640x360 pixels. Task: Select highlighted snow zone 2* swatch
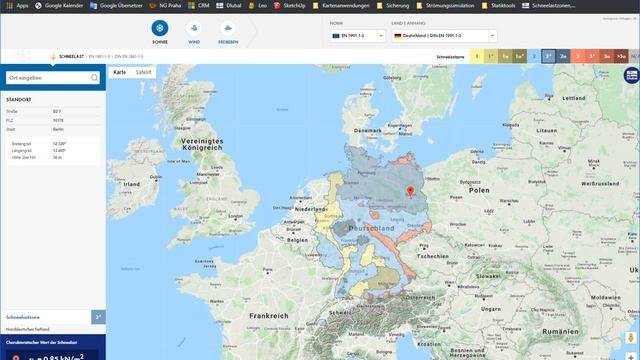[548, 56]
